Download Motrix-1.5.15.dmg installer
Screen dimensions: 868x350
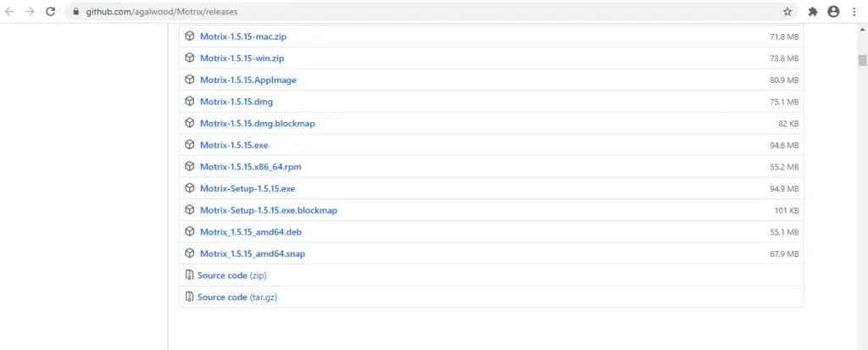pos(236,102)
